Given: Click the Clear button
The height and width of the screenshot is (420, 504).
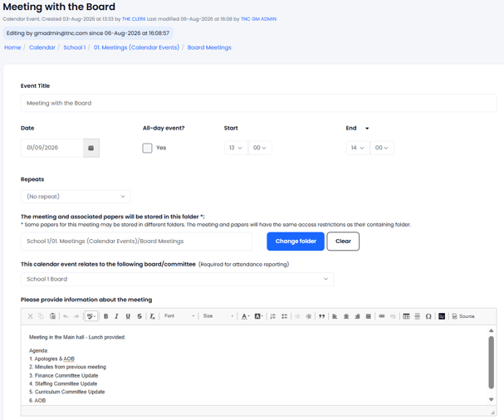Looking at the screenshot, I should point(343,242).
